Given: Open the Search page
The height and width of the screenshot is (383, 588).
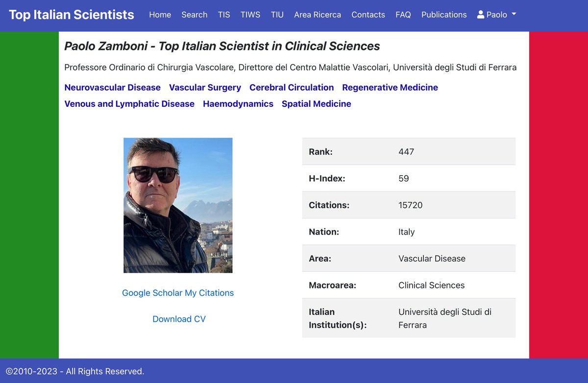Looking at the screenshot, I should click(x=194, y=15).
